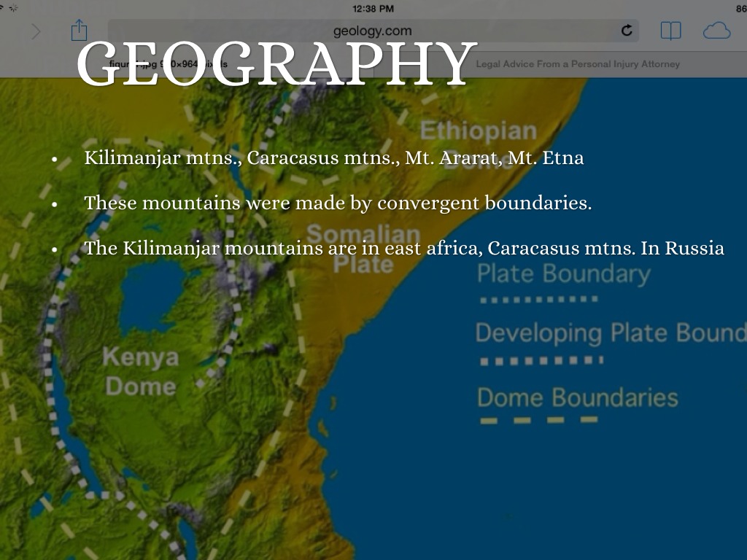Click the Dome Boundaries legend label
The height and width of the screenshot is (560, 747).
pos(577,398)
